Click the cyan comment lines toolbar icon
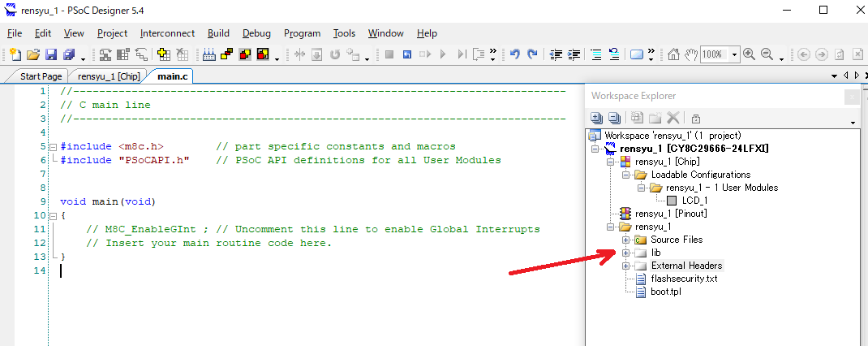 pos(596,54)
